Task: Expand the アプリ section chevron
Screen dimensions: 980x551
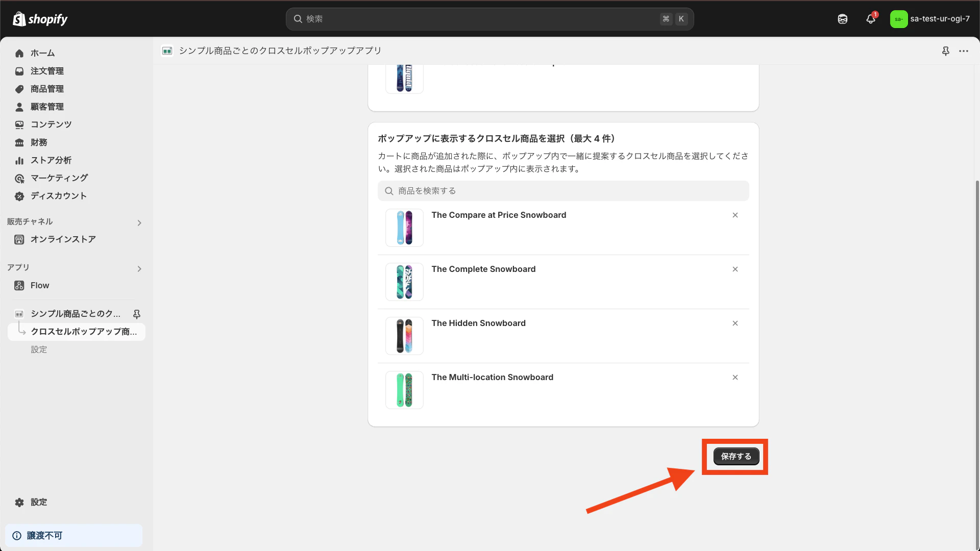Action: pyautogui.click(x=139, y=269)
